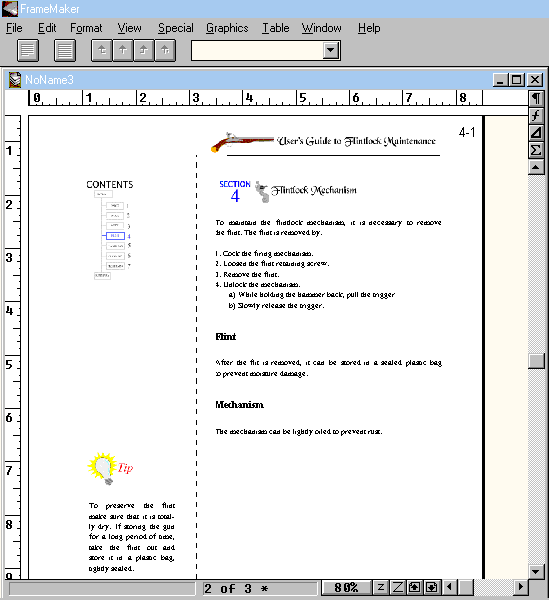Open the File menu
549x600 pixels.
click(14, 28)
